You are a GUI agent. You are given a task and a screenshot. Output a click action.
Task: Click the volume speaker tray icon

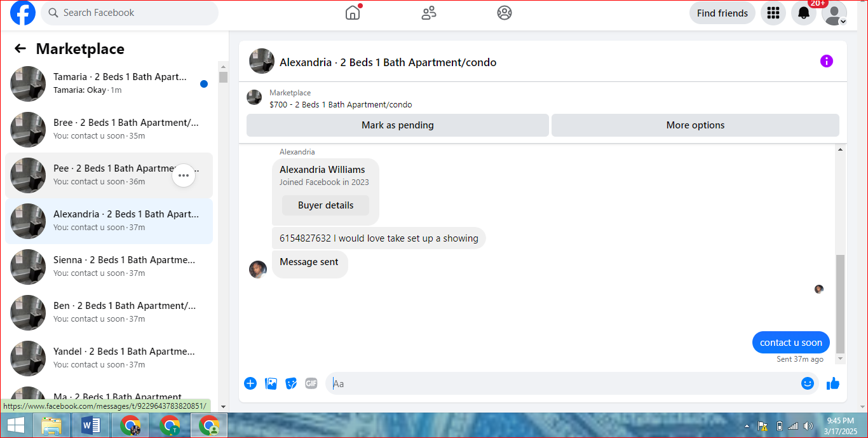tap(808, 426)
